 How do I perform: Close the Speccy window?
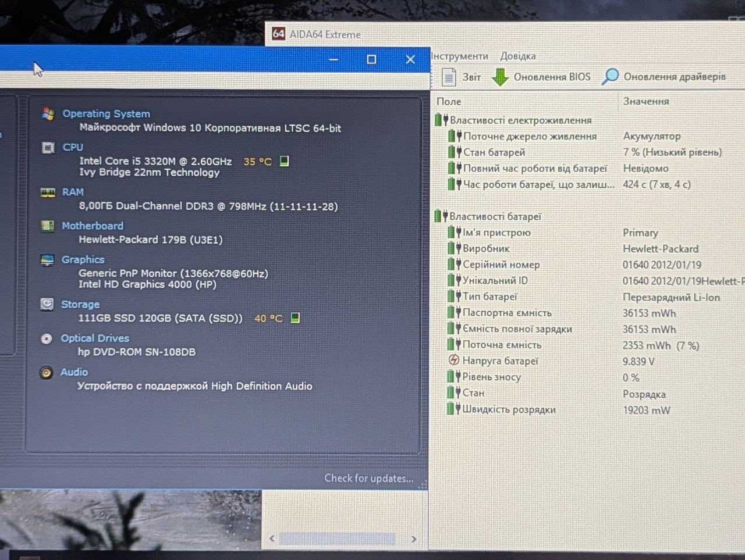[410, 59]
